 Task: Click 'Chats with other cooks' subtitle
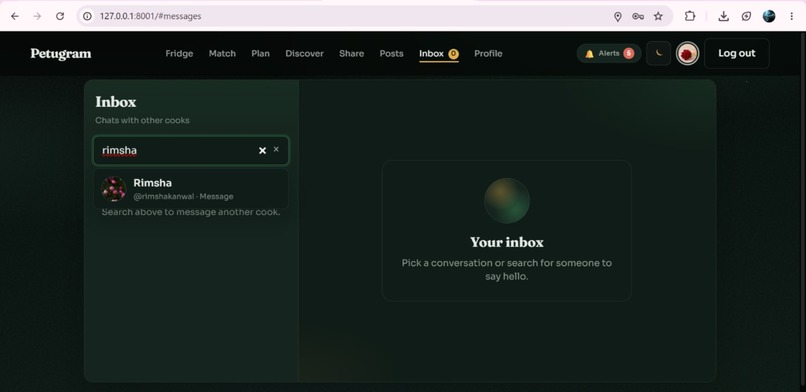(x=142, y=120)
